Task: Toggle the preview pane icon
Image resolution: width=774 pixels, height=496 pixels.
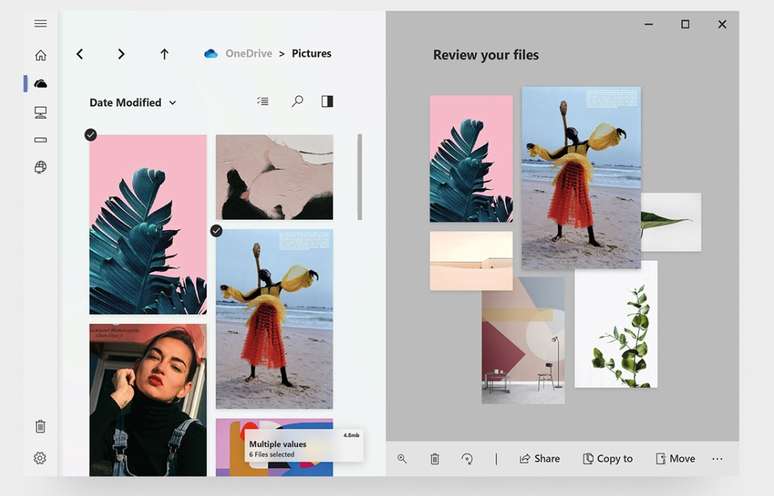Action: [x=327, y=101]
